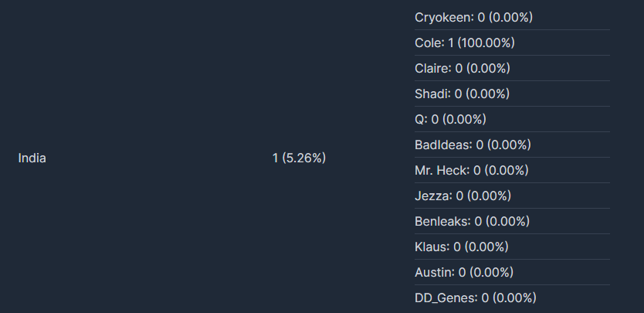Select the DD_Genes: 0 (0.00%) row

[512, 298]
